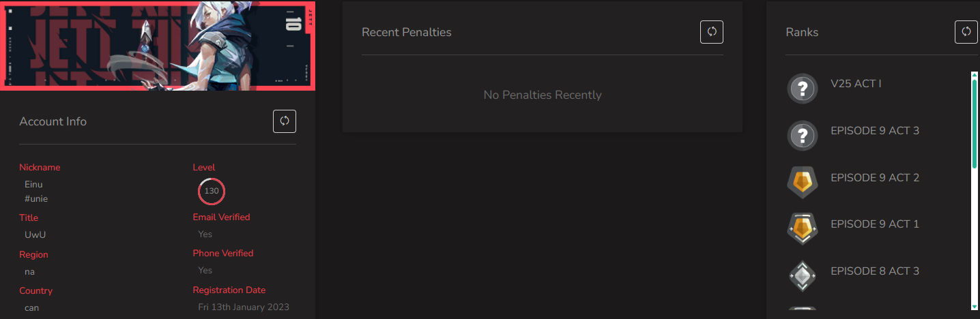980x319 pixels.
Task: Click the Ranks list scrollbar thumb
Action: click(975, 124)
